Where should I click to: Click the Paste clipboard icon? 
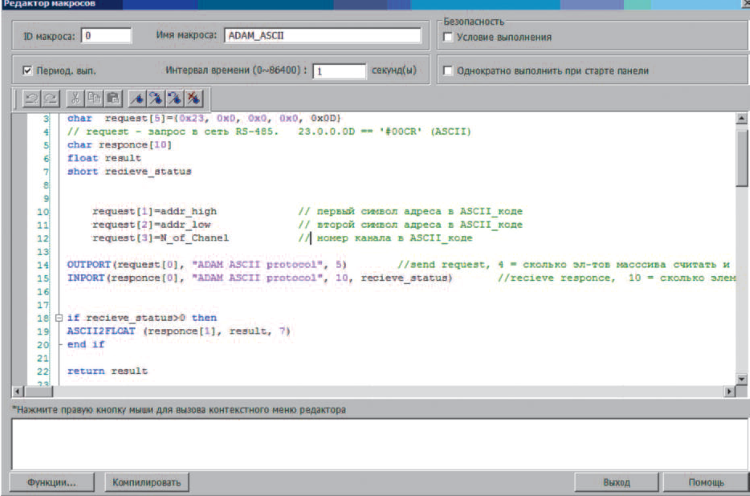(113, 99)
